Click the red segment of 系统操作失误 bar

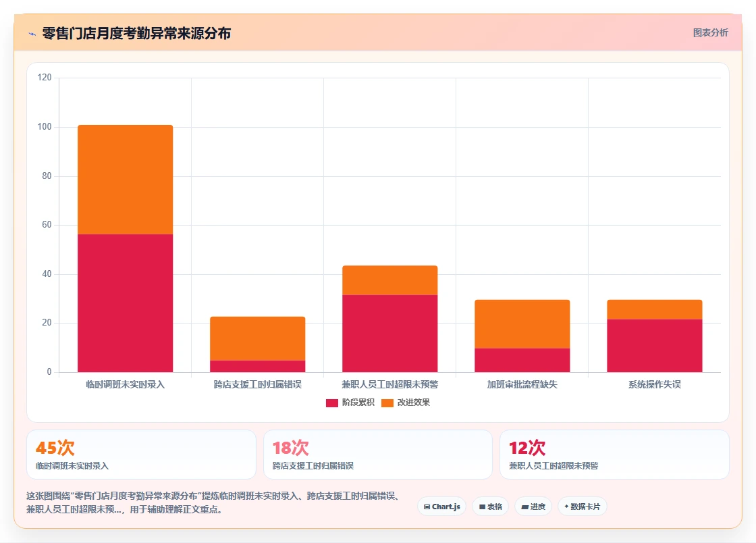pyautogui.click(x=655, y=346)
